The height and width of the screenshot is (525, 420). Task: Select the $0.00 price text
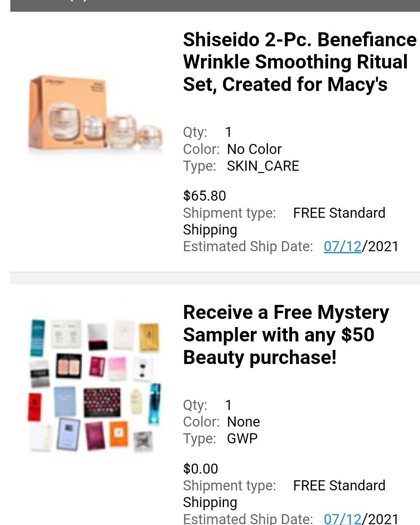pos(201,469)
